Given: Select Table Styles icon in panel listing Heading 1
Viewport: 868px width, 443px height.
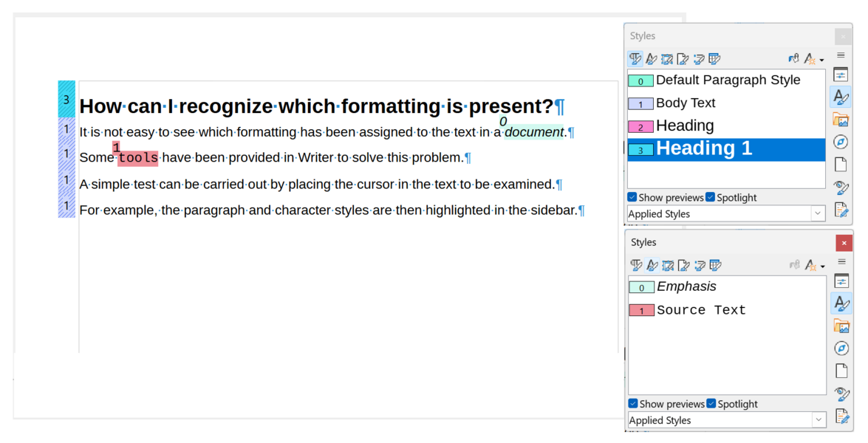Looking at the screenshot, I should [x=714, y=58].
